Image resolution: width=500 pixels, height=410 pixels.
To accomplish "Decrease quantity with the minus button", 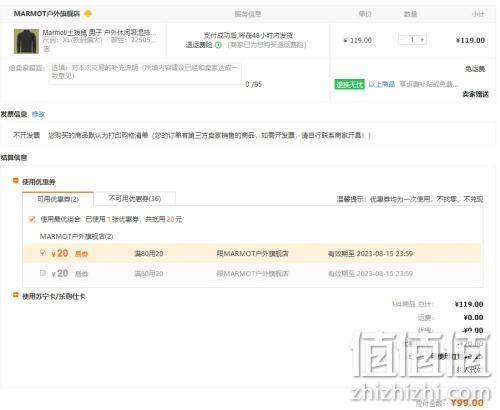I will point(402,40).
